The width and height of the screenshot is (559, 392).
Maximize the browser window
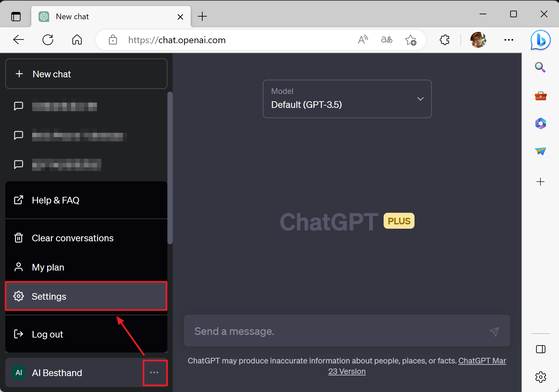click(513, 14)
